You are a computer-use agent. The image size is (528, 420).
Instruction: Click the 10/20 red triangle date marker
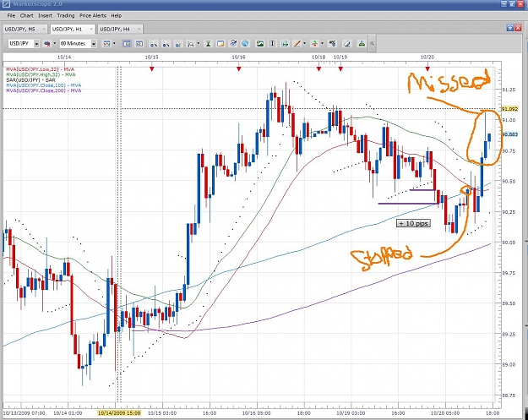[427, 69]
